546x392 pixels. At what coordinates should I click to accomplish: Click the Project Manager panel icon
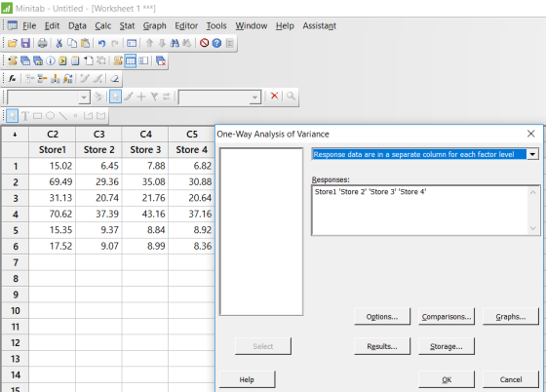point(143,60)
